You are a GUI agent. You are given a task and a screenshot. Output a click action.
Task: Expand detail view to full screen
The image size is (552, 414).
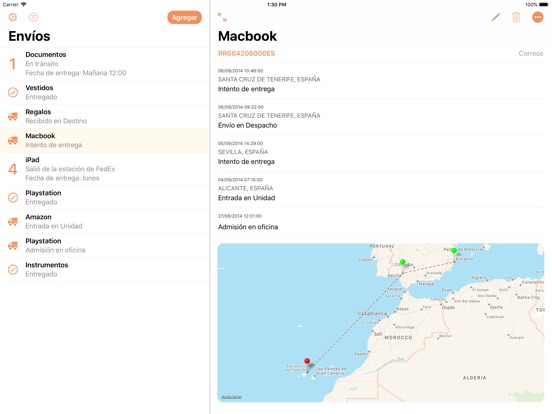point(222,17)
